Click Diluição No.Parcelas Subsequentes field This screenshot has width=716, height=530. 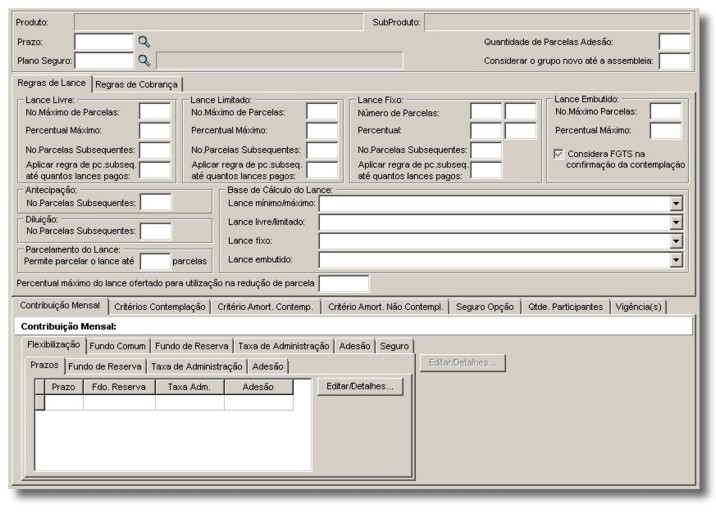click(x=156, y=231)
